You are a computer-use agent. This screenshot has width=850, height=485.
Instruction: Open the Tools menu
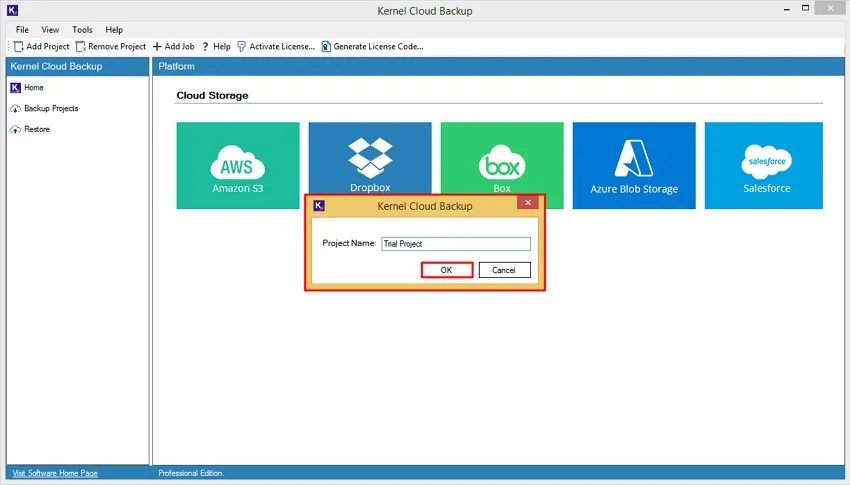tap(82, 30)
